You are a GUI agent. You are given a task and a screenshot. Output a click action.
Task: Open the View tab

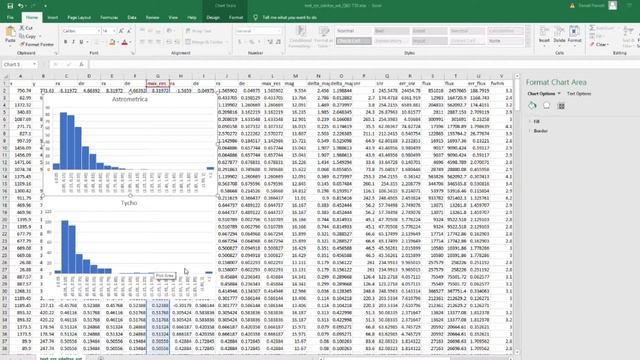173,18
